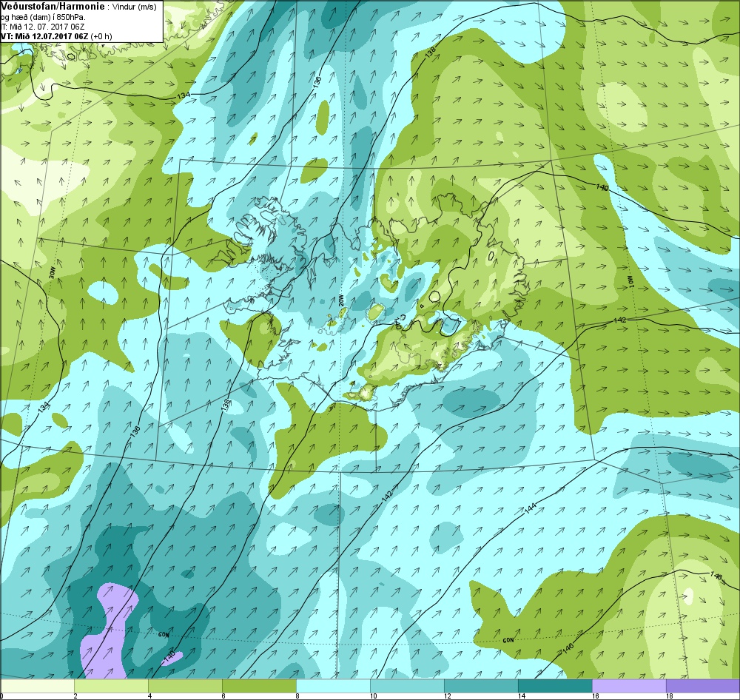
Task: Select the light green 2–4 m/s legend swatch
Action: tap(111, 685)
